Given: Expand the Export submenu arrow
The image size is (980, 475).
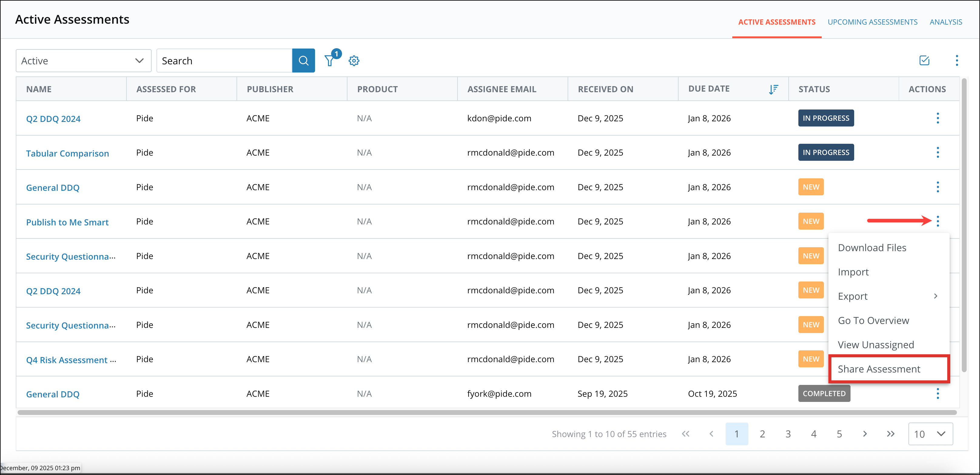Looking at the screenshot, I should pyautogui.click(x=935, y=296).
